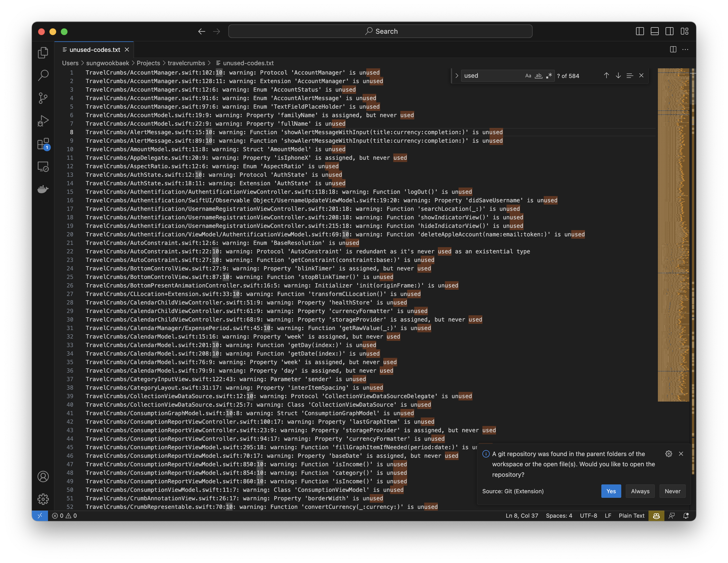728x563 pixels.
Task: Click the travelcrumbs breadcrumb item
Action: click(x=186, y=63)
